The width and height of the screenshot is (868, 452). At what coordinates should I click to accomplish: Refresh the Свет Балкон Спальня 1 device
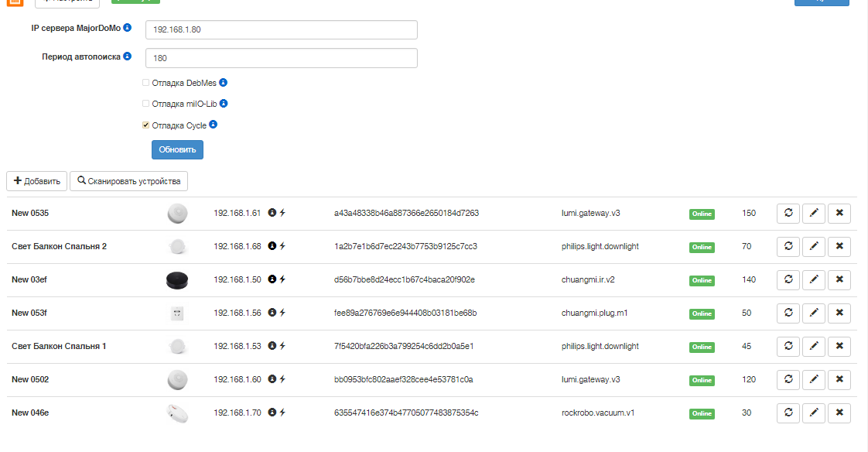point(788,346)
